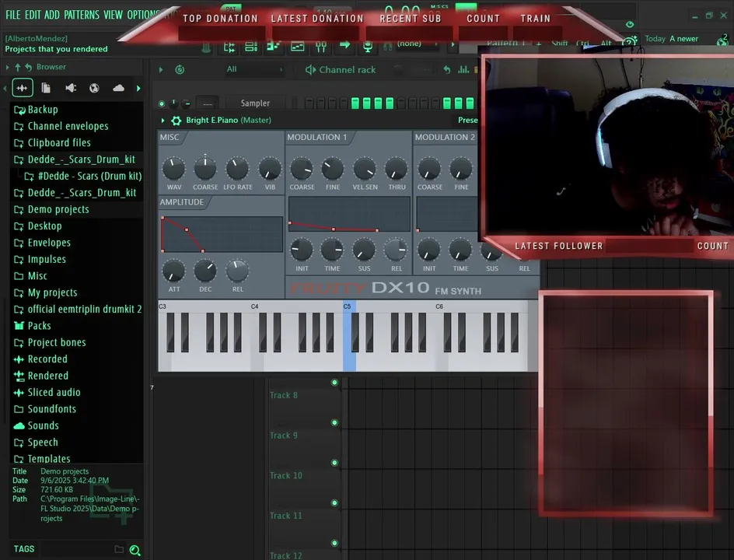Open the gear icon beside Bright E.Piano
This screenshot has height=560, width=734.
point(177,121)
